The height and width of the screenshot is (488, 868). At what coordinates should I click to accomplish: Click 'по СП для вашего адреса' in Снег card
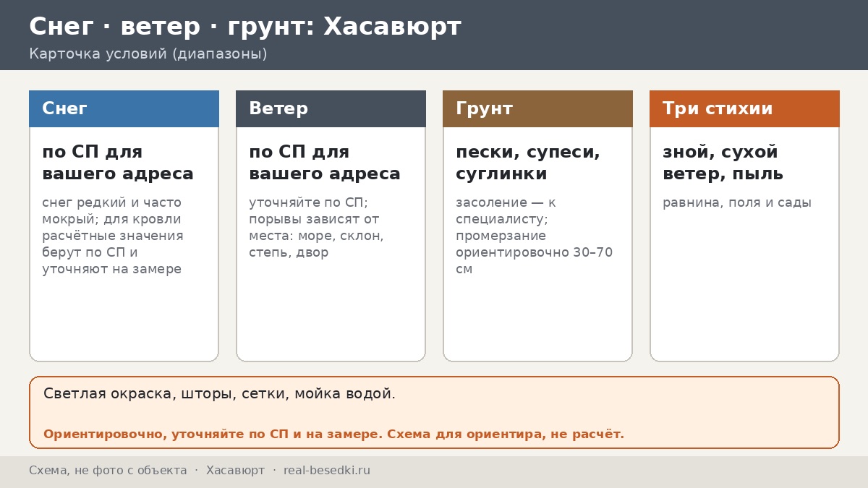(118, 163)
